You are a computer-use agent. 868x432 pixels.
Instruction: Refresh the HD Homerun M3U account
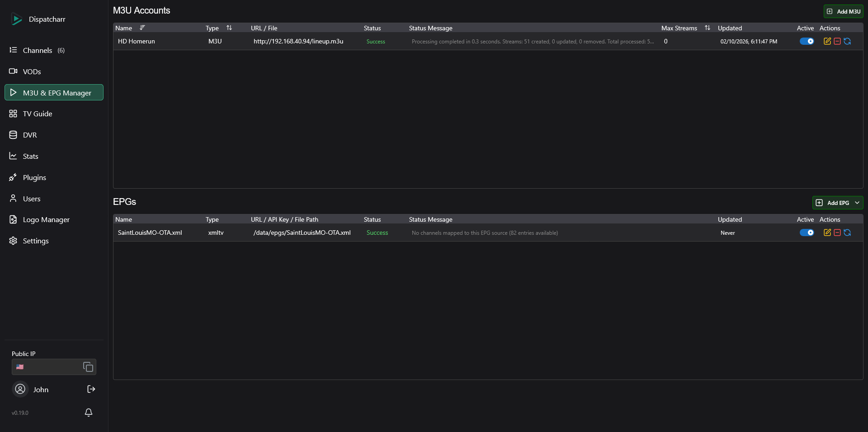pos(847,41)
